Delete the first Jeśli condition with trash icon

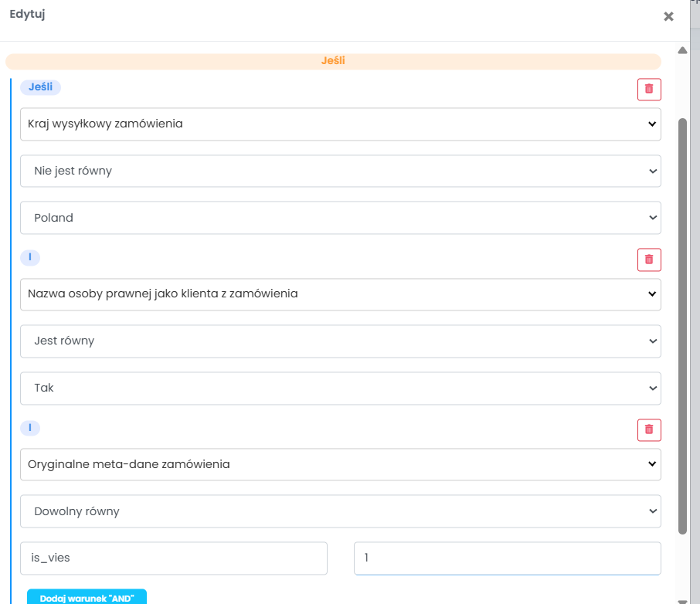pos(649,90)
